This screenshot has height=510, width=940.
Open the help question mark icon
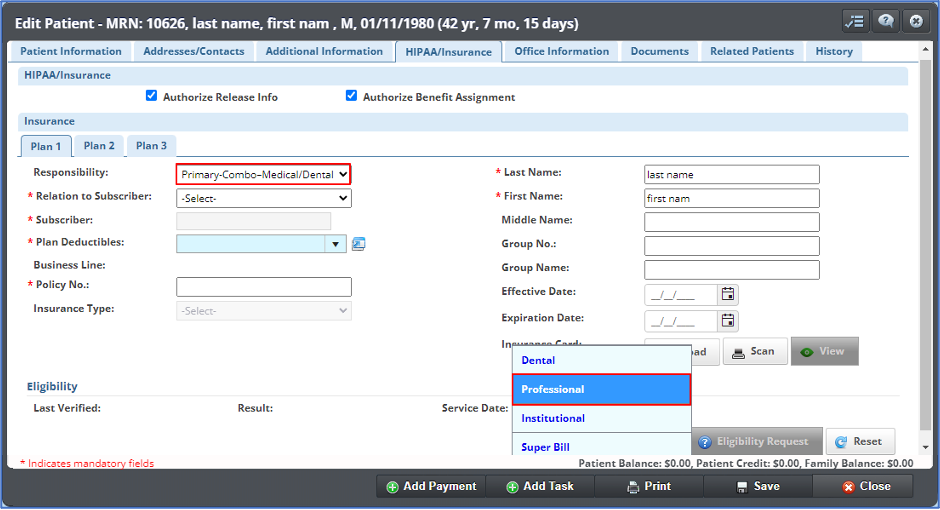885,21
